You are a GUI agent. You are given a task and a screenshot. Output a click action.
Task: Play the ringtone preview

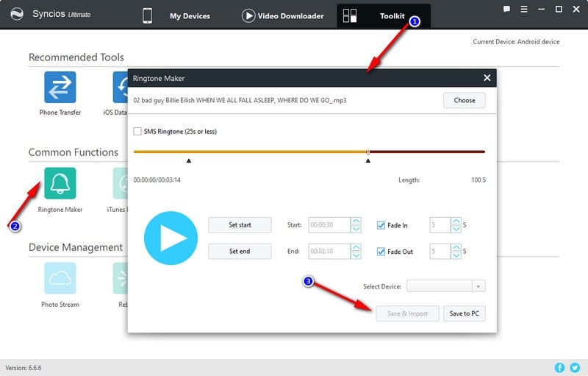point(171,238)
